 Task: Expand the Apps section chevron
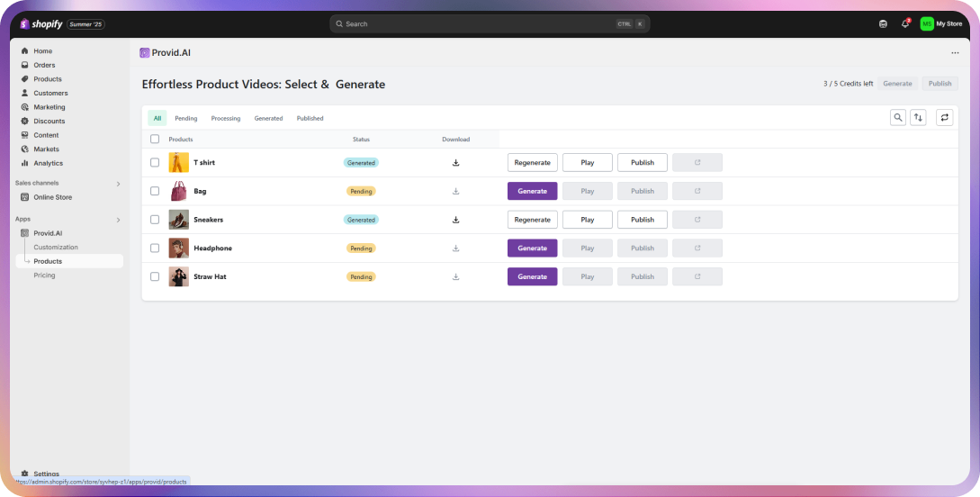tap(118, 220)
